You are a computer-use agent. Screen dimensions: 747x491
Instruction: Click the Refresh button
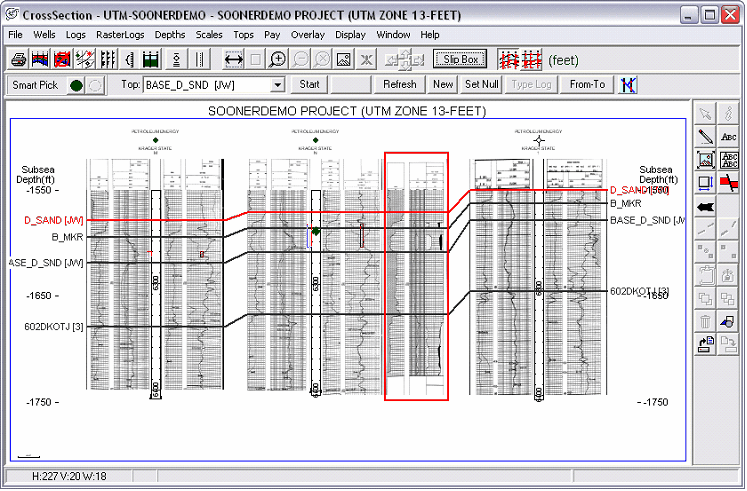coord(399,85)
